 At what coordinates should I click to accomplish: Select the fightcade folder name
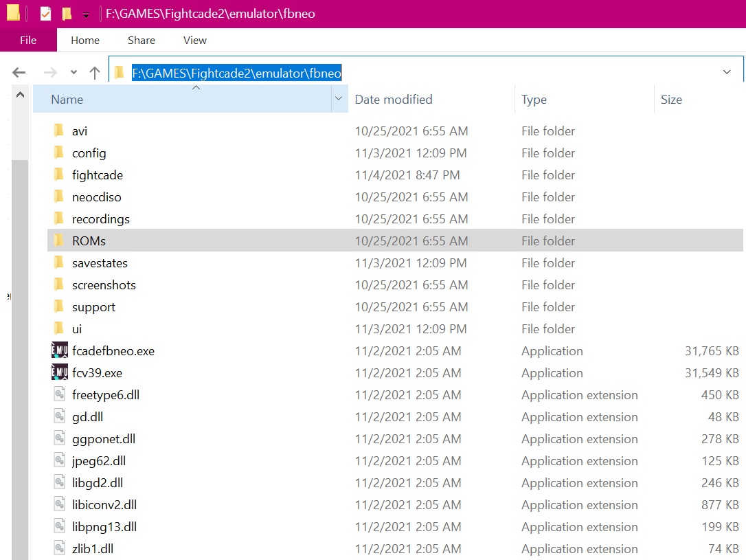coord(98,175)
